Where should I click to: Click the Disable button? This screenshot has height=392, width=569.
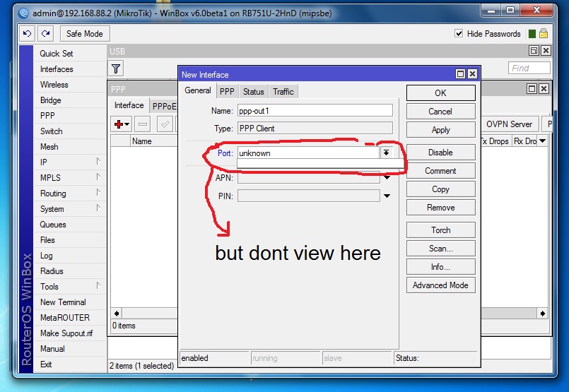440,153
